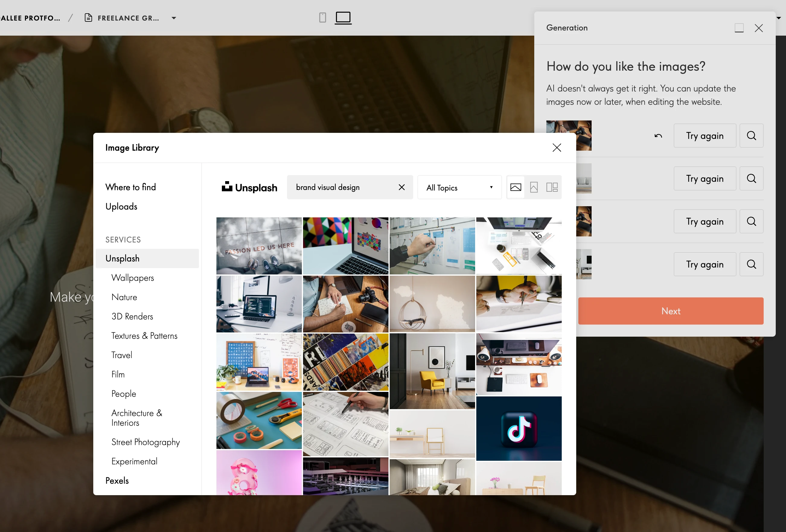Select Unsplash service in sidebar
The image size is (786, 532).
point(148,258)
